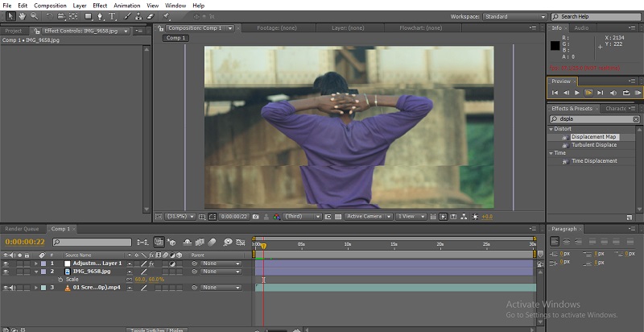Expand Adjustment Layer 1 properties
Screen dimensions: 644x332
36,264
